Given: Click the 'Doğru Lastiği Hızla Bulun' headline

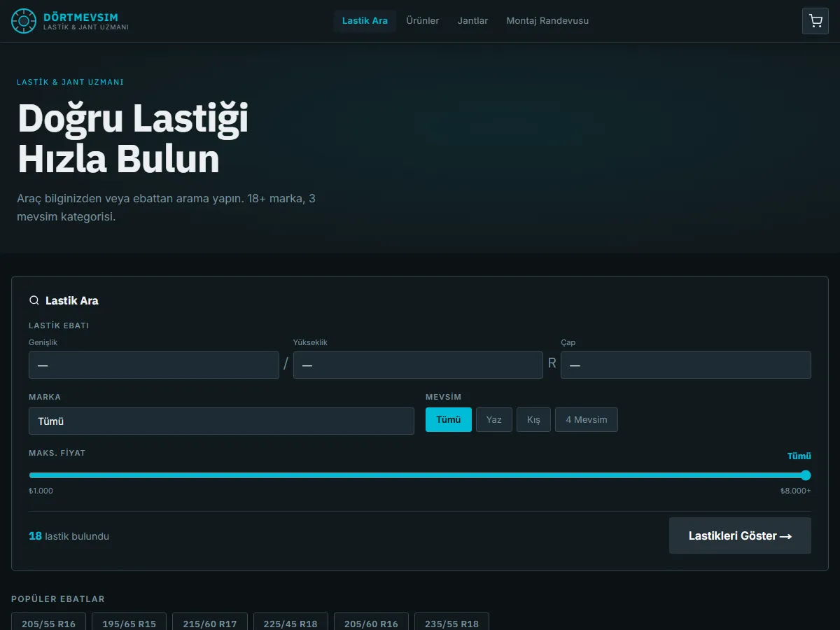Looking at the screenshot, I should click(133, 138).
